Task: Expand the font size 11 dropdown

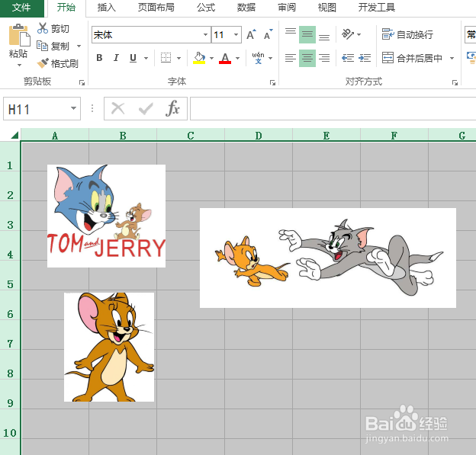Action: click(236, 34)
